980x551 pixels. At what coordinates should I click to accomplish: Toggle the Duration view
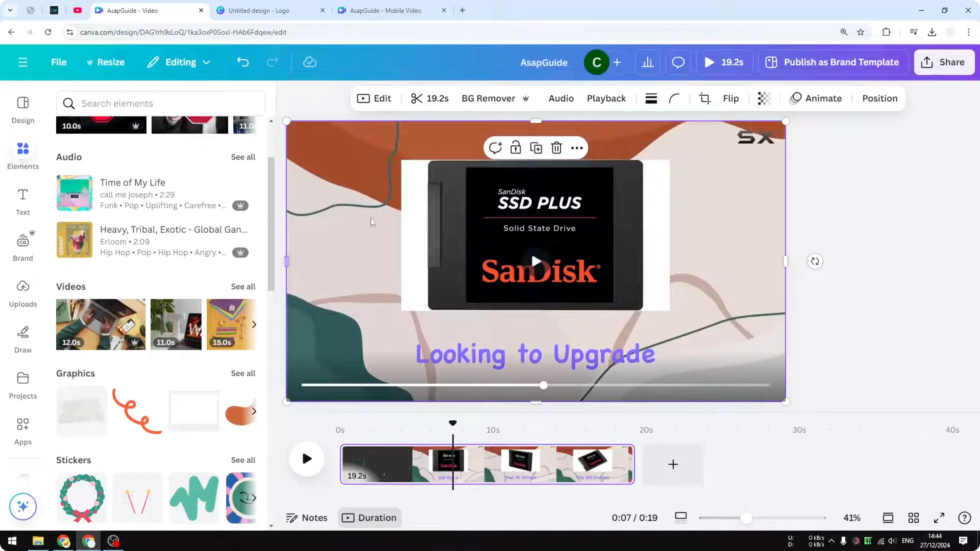tap(369, 518)
